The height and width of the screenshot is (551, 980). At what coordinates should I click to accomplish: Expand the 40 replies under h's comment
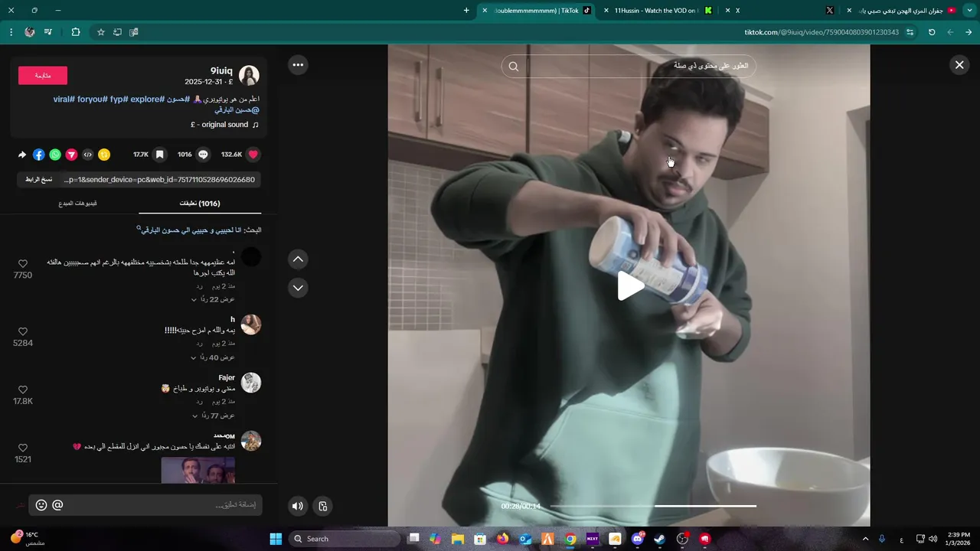click(213, 357)
